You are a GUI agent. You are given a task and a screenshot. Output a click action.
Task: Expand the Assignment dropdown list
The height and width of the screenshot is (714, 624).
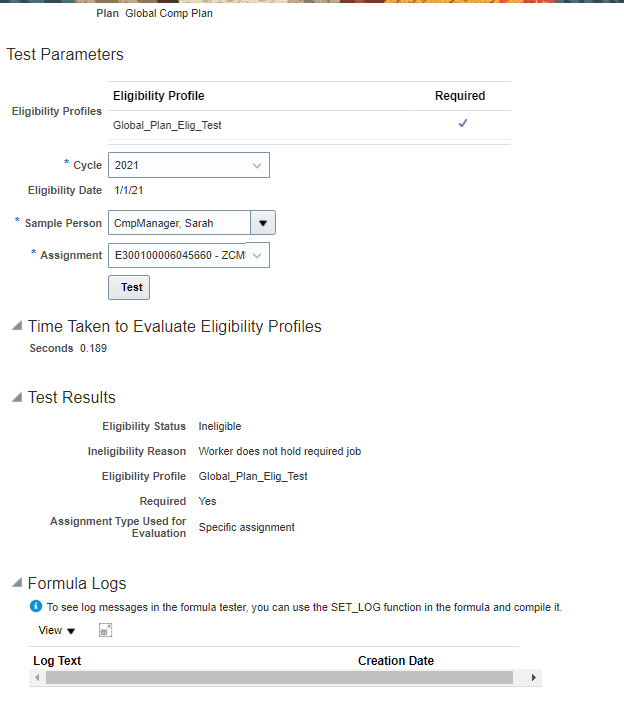[258, 255]
